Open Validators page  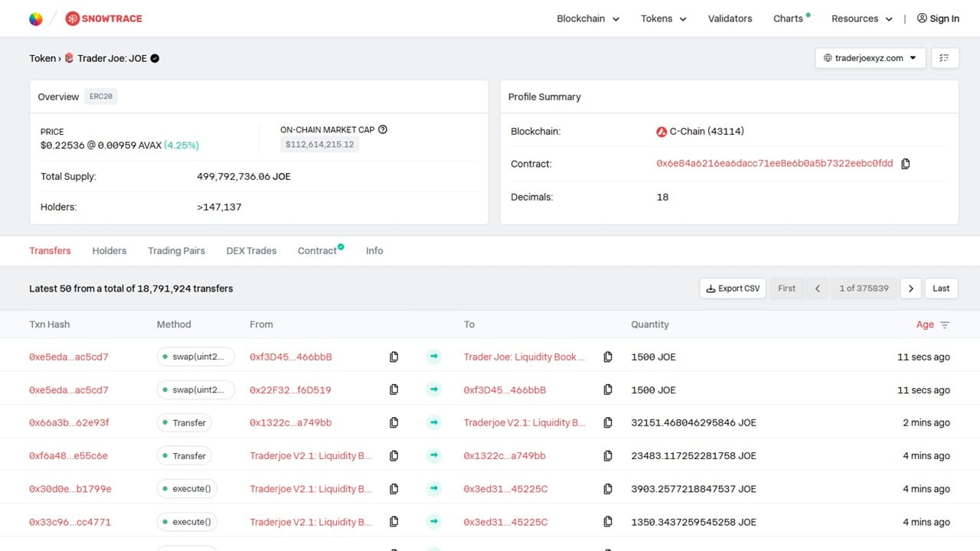pos(730,18)
